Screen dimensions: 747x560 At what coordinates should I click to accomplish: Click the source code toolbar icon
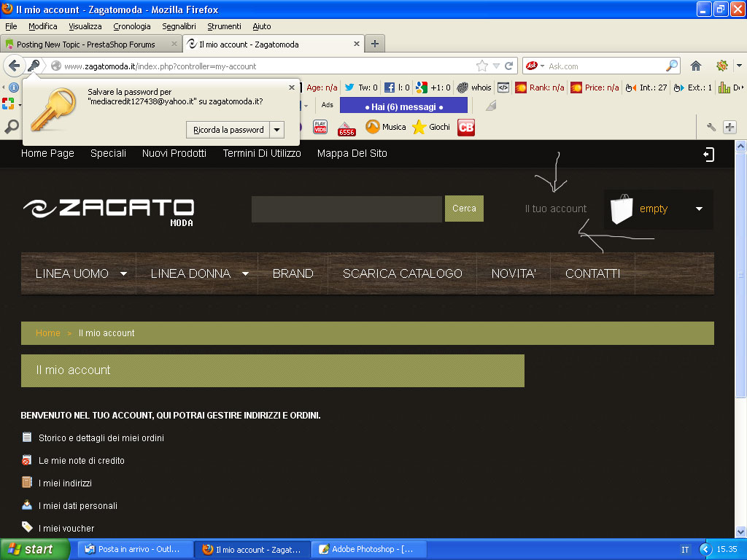pos(503,87)
